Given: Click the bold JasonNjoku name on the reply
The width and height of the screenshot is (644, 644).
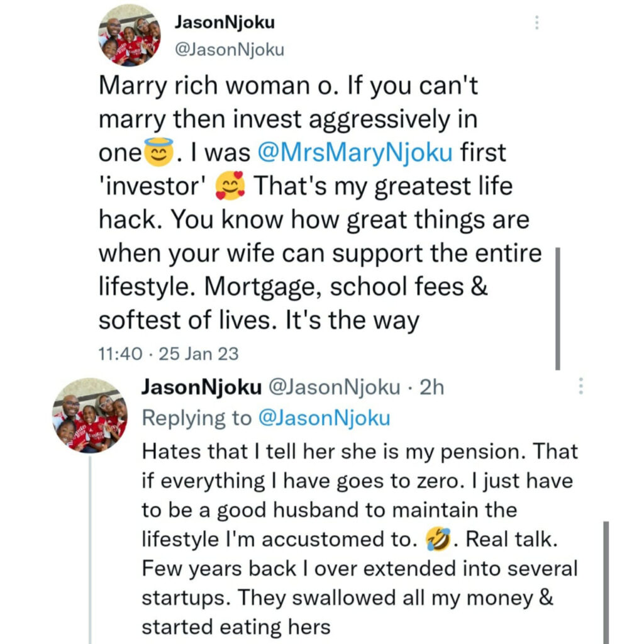Looking at the screenshot, I should pos(202,387).
